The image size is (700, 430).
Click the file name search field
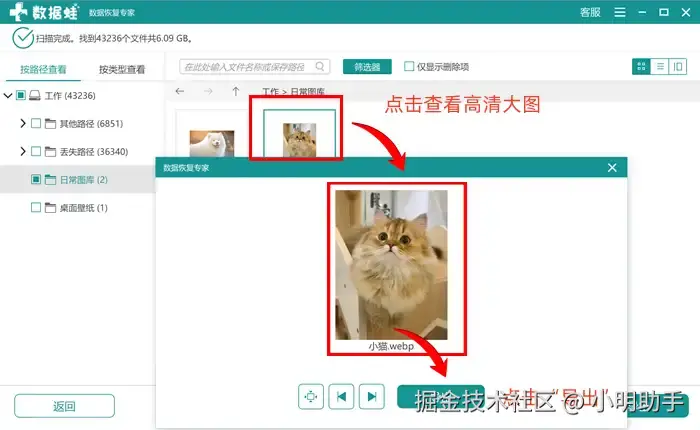pos(254,67)
